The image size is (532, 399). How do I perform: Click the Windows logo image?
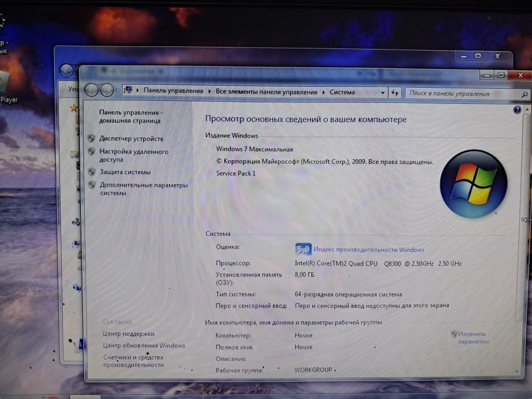pos(474,184)
